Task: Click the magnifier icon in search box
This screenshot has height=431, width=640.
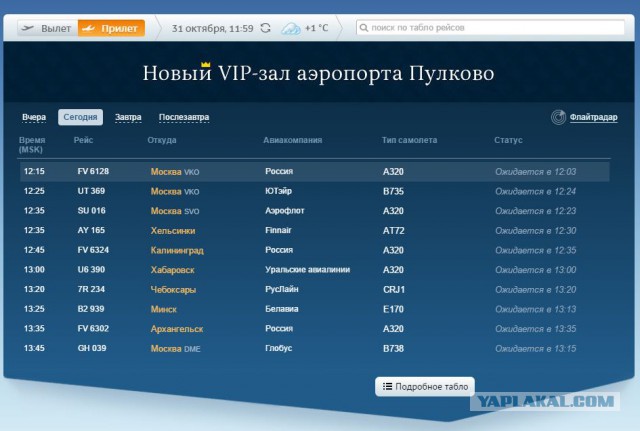Action: point(363,28)
